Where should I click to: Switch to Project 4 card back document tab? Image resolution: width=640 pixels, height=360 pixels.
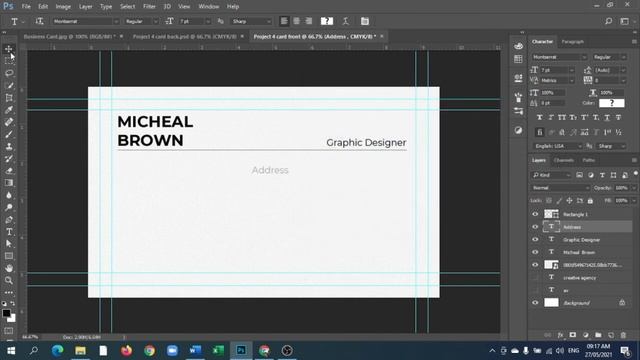pos(184,36)
